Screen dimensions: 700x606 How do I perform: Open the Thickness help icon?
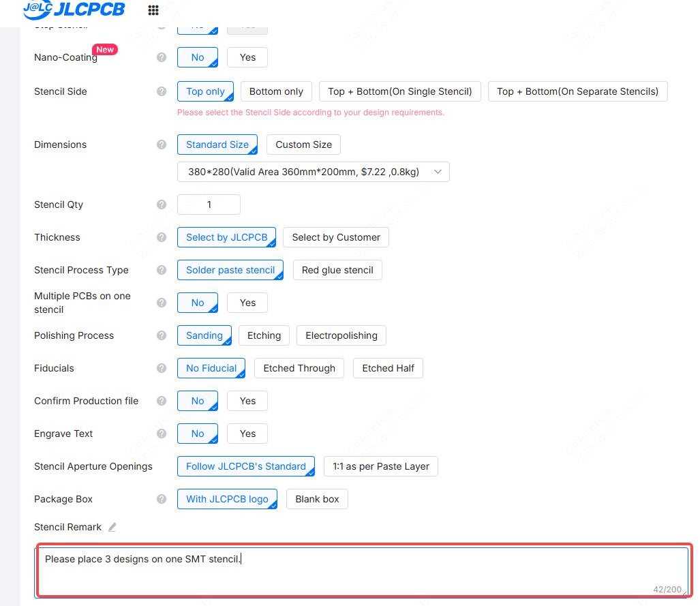[x=162, y=238]
